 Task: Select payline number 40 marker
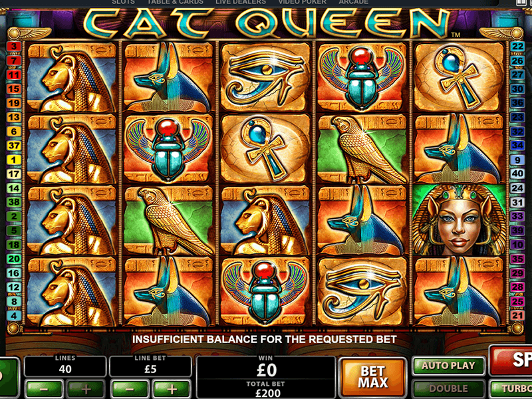click(x=517, y=174)
